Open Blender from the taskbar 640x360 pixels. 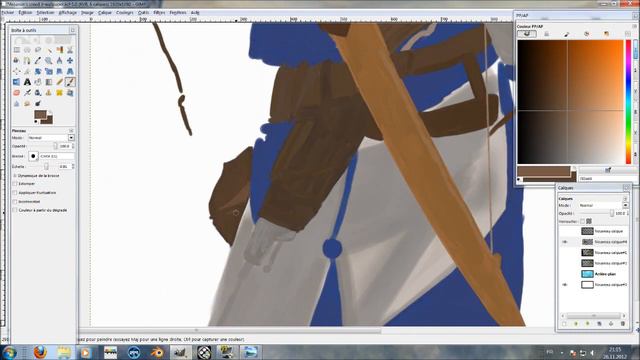point(157,352)
